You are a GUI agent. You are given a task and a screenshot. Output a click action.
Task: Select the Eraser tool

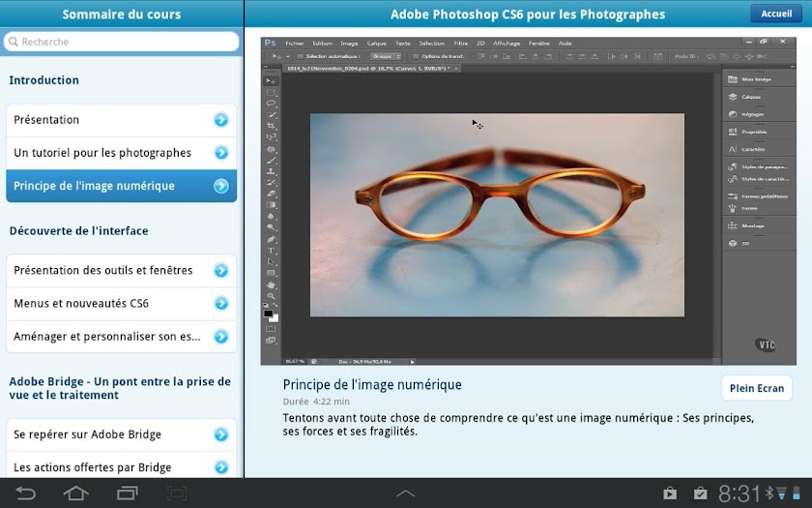[271, 194]
